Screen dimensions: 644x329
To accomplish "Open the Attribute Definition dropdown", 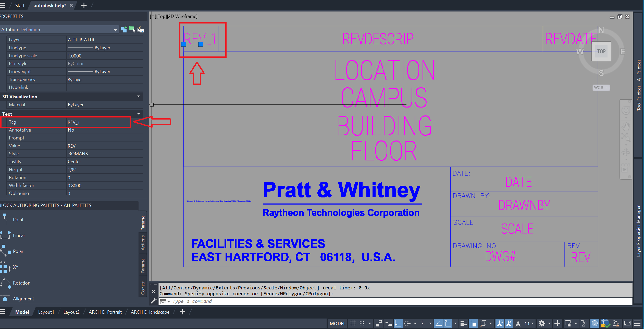I will point(115,29).
